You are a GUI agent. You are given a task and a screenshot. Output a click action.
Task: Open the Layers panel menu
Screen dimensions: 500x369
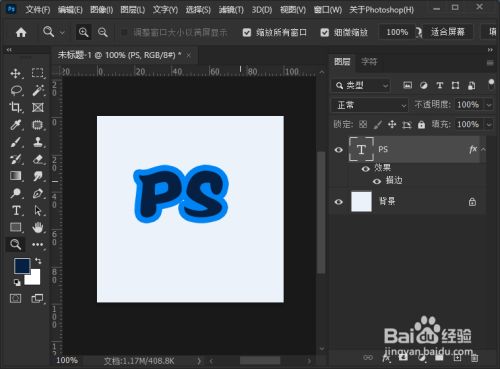[x=490, y=62]
